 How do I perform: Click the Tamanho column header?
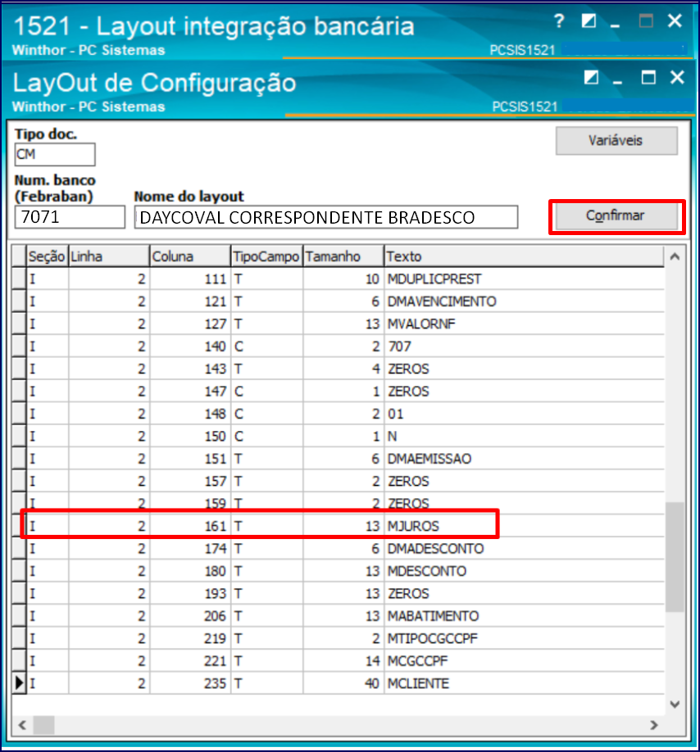pyautogui.click(x=343, y=256)
